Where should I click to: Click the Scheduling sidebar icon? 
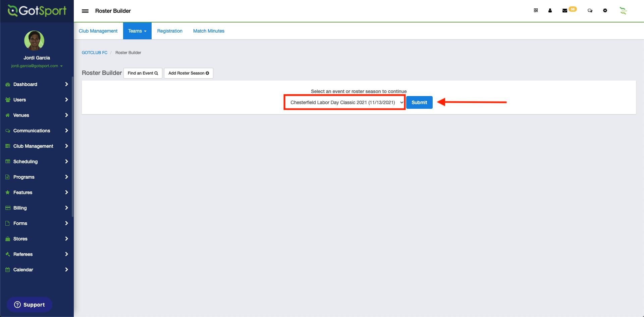pyautogui.click(x=8, y=162)
